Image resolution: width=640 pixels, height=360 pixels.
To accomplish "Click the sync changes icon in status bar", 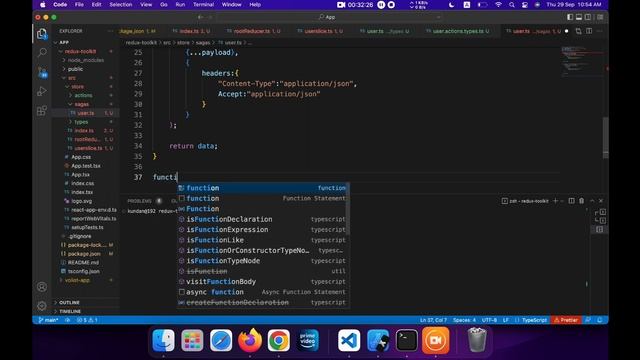I will pos(67,320).
